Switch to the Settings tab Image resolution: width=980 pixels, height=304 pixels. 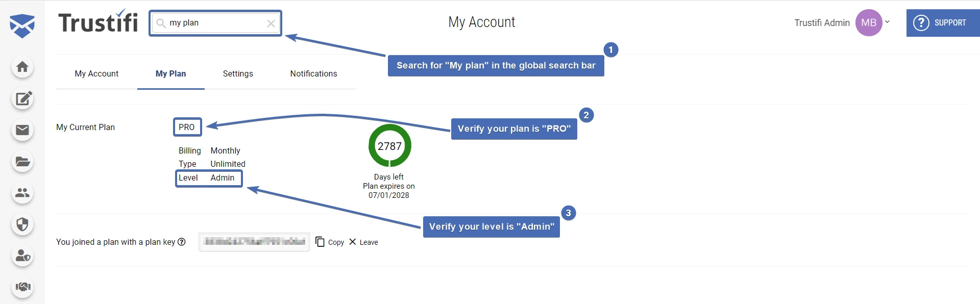pyautogui.click(x=238, y=73)
